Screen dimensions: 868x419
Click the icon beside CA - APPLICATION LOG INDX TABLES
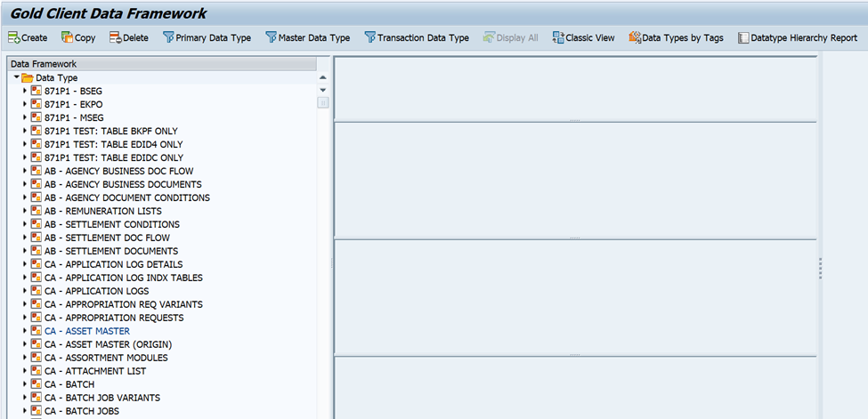(x=36, y=278)
